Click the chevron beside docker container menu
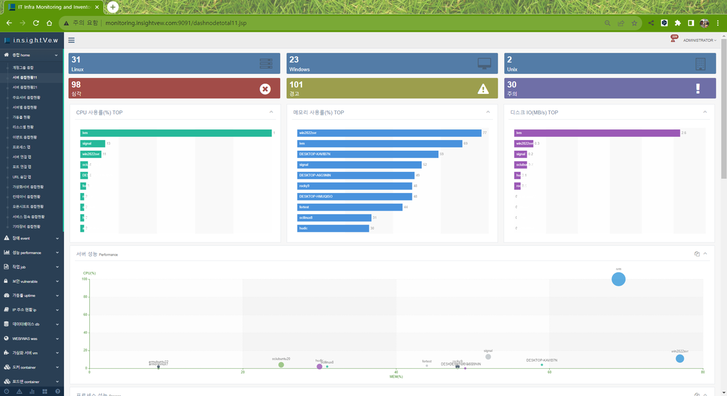727x396 pixels. point(57,367)
